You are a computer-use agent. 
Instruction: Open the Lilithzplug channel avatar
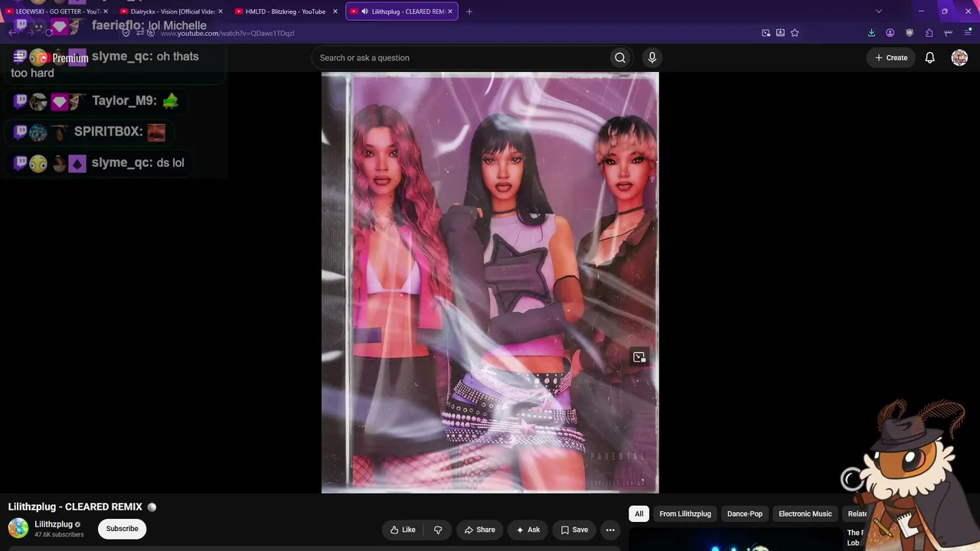pos(18,528)
